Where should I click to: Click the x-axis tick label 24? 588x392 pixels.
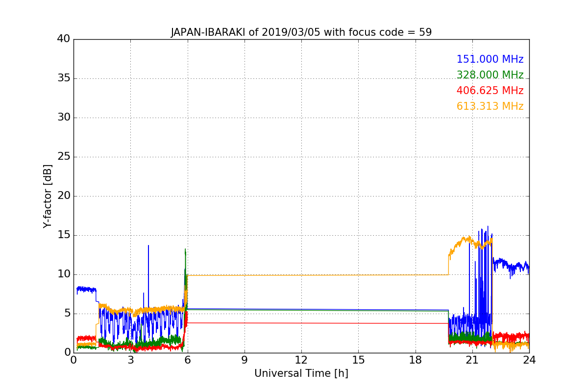pos(529,360)
